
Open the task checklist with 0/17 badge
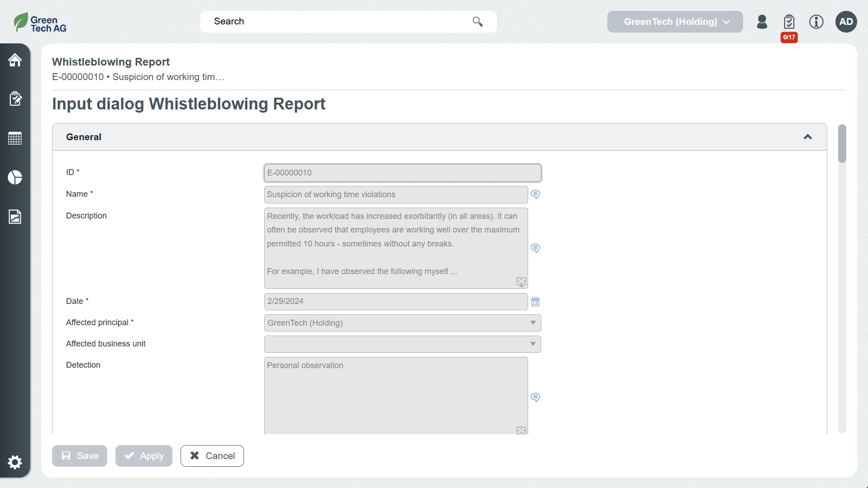(789, 22)
